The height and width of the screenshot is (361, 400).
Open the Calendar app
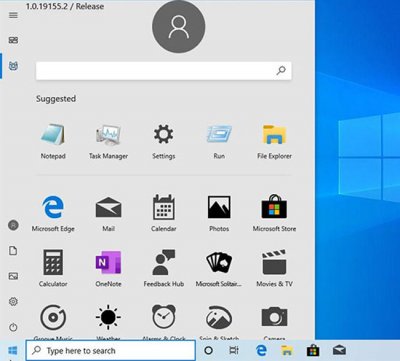coord(164,207)
